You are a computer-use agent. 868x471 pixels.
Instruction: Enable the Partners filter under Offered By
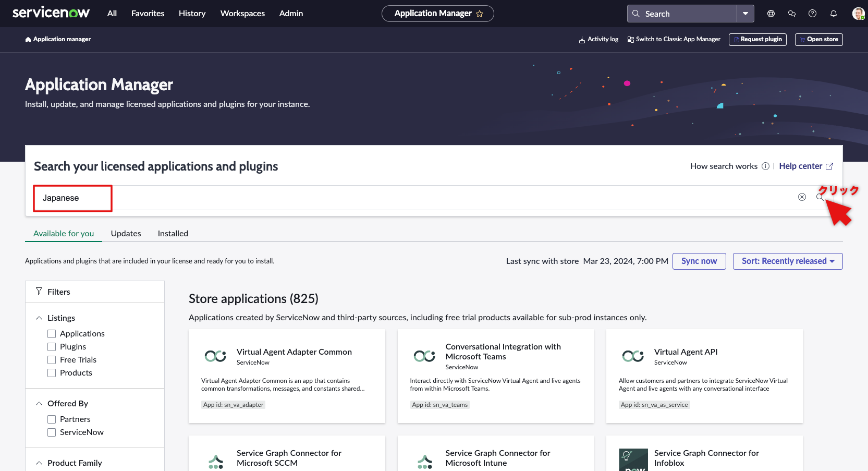pyautogui.click(x=51, y=419)
